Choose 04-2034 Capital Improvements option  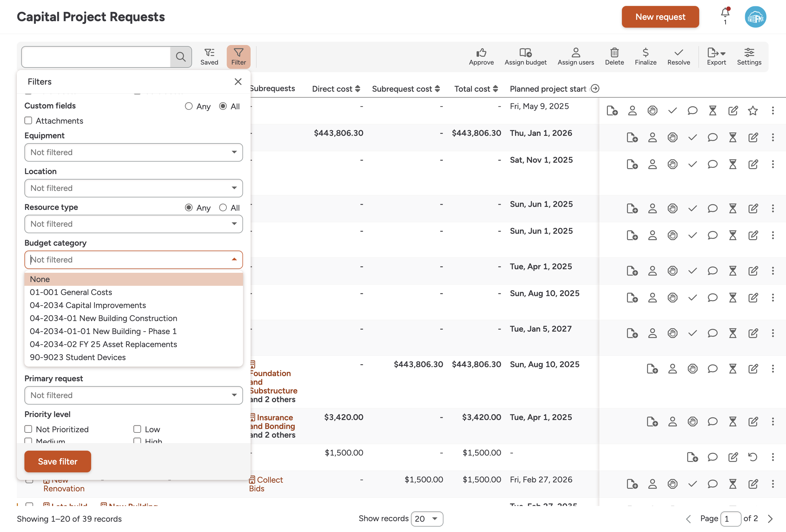tap(88, 305)
